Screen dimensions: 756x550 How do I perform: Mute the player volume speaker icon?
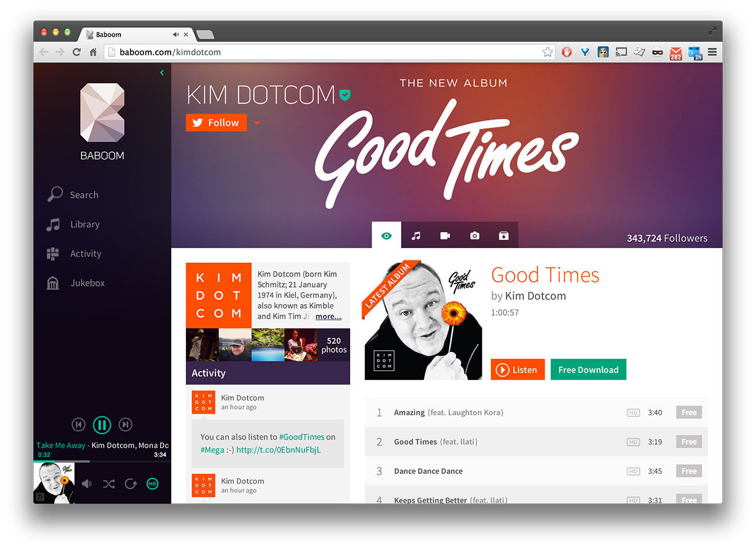point(87,484)
